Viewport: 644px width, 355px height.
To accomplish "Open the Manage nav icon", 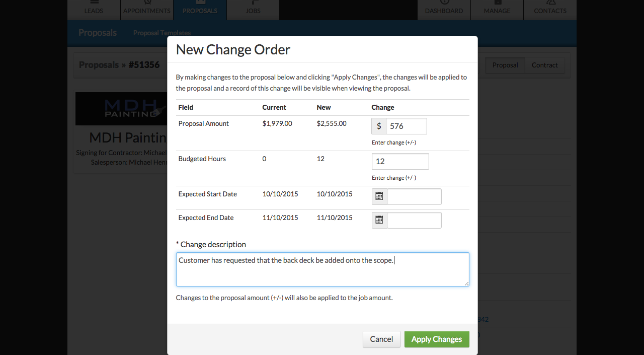I will tap(497, 3).
